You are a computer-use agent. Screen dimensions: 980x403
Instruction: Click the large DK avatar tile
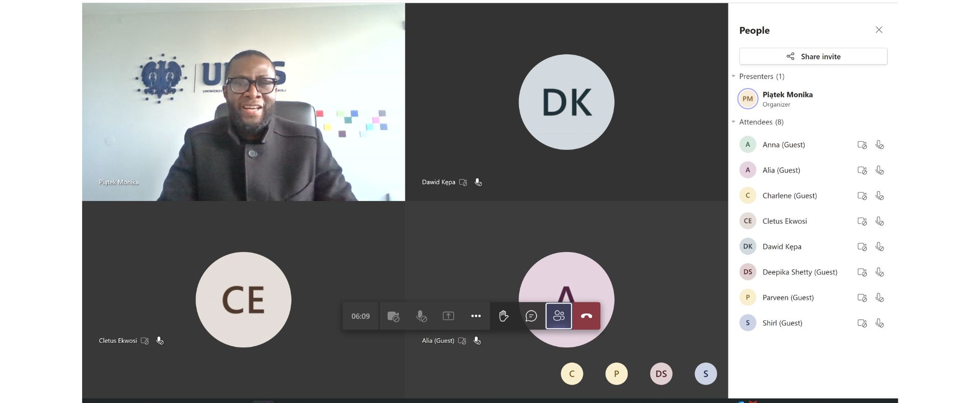(566, 102)
